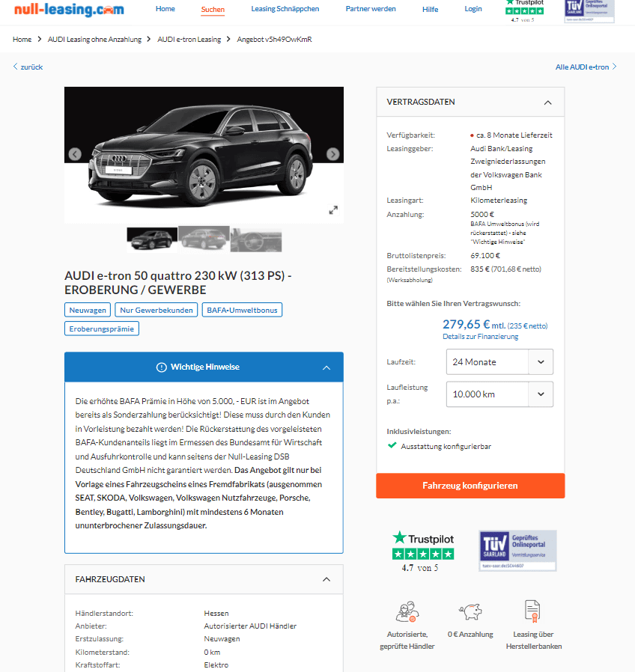
Task: Click the Kraftstoffart value Elektro
Action: click(216, 665)
